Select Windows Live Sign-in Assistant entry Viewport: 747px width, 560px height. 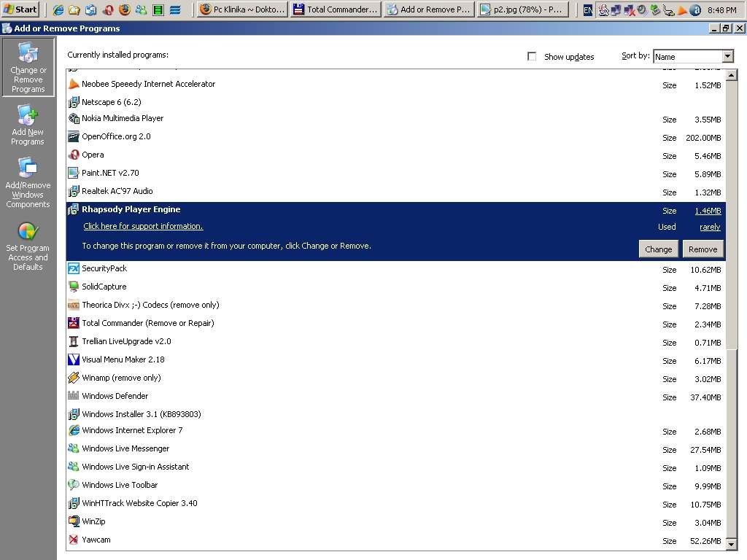395,467
